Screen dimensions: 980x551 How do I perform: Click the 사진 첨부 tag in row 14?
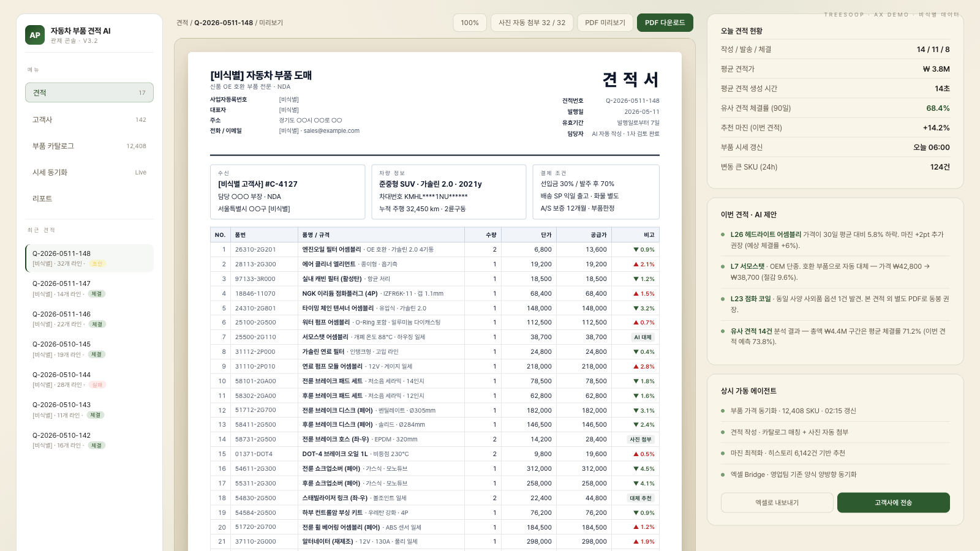(x=641, y=440)
